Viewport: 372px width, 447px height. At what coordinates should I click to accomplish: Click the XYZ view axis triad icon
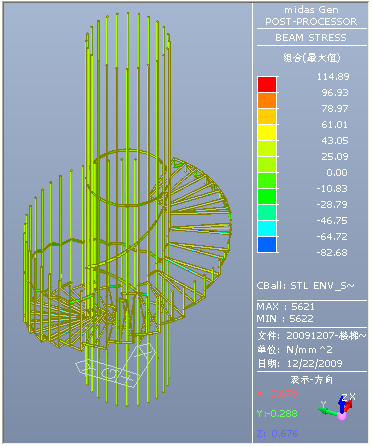[x=337, y=407]
